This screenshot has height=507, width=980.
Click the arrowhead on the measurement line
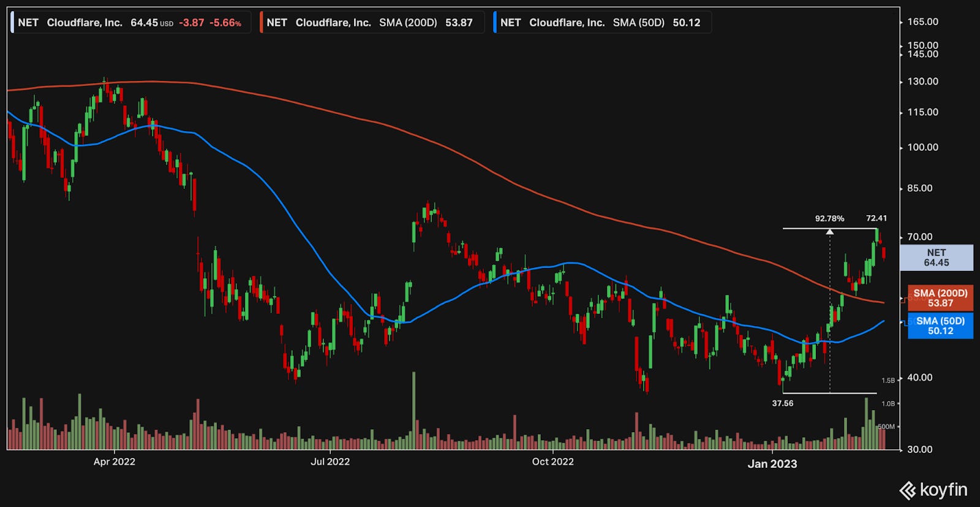coord(829,232)
